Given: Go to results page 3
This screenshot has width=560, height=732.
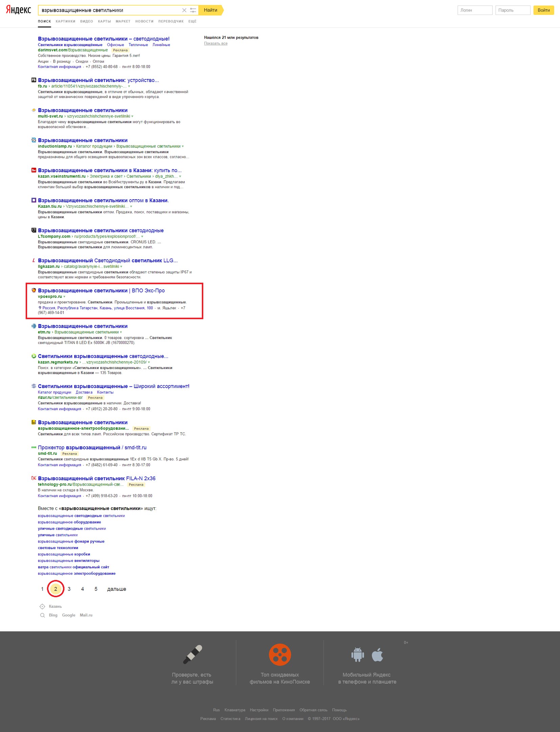Looking at the screenshot, I should [69, 589].
